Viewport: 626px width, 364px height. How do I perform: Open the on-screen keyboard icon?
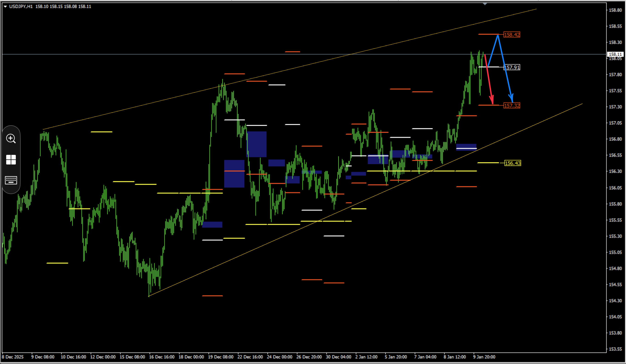pyautogui.click(x=11, y=180)
